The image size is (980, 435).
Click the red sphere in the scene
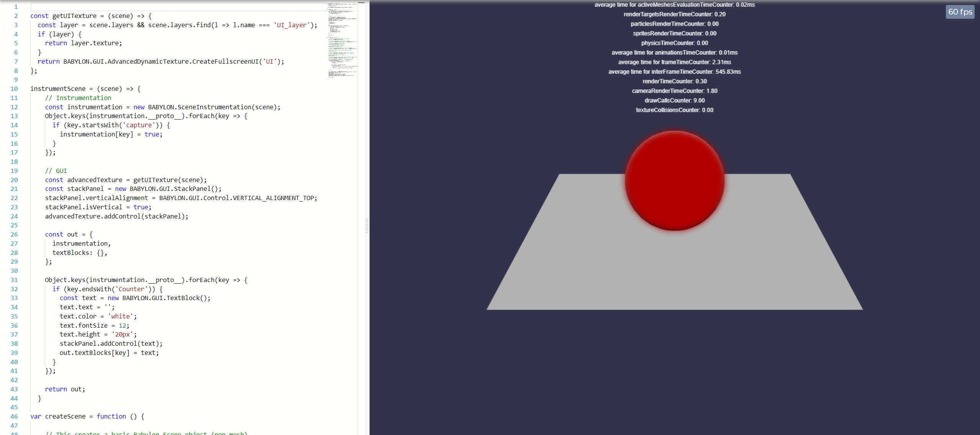click(674, 181)
